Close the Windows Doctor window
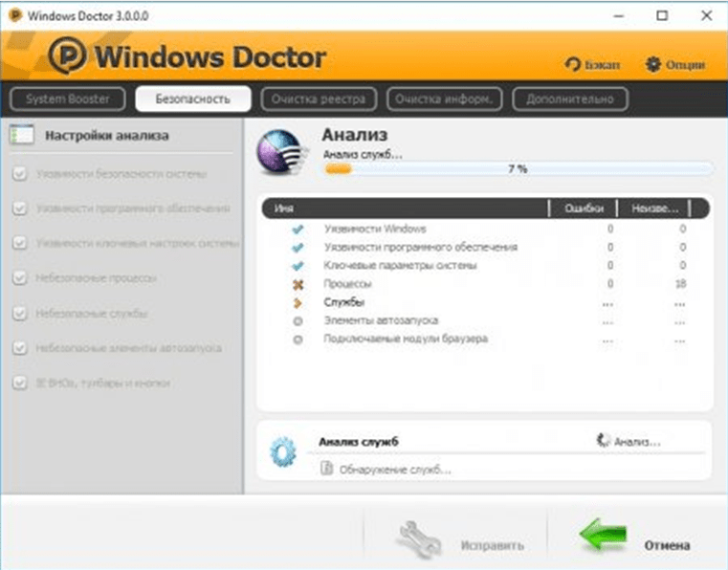The height and width of the screenshot is (570, 728). click(706, 16)
